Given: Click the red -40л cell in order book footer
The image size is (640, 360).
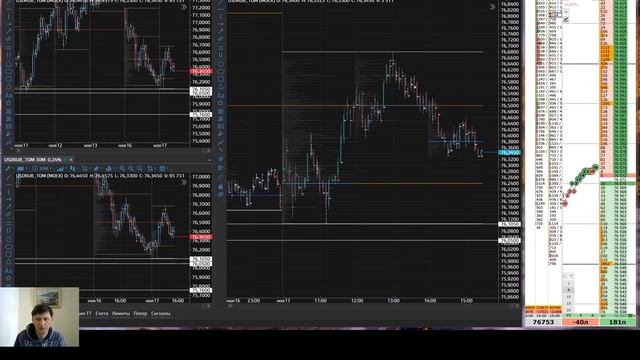Looking at the screenshot, I should tap(580, 322).
